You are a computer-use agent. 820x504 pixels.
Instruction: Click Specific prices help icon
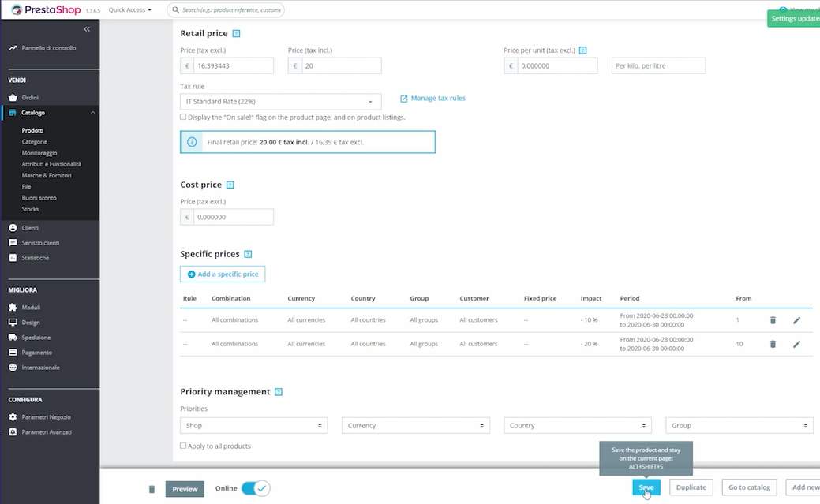point(248,254)
